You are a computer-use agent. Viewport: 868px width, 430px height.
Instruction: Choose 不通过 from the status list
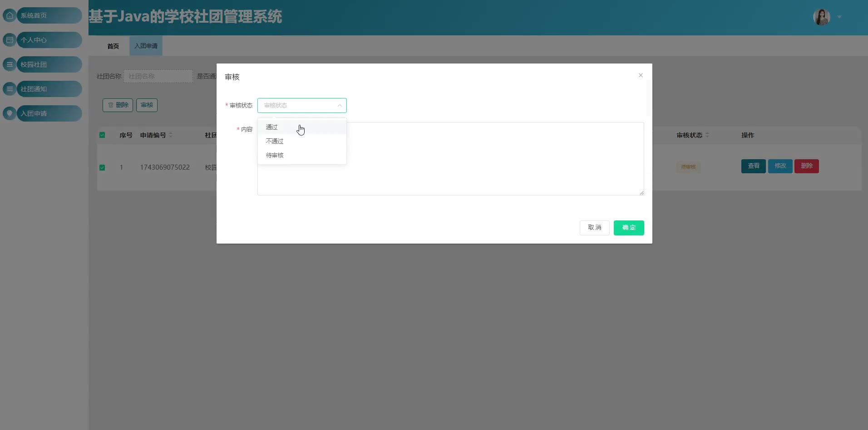coord(302,141)
